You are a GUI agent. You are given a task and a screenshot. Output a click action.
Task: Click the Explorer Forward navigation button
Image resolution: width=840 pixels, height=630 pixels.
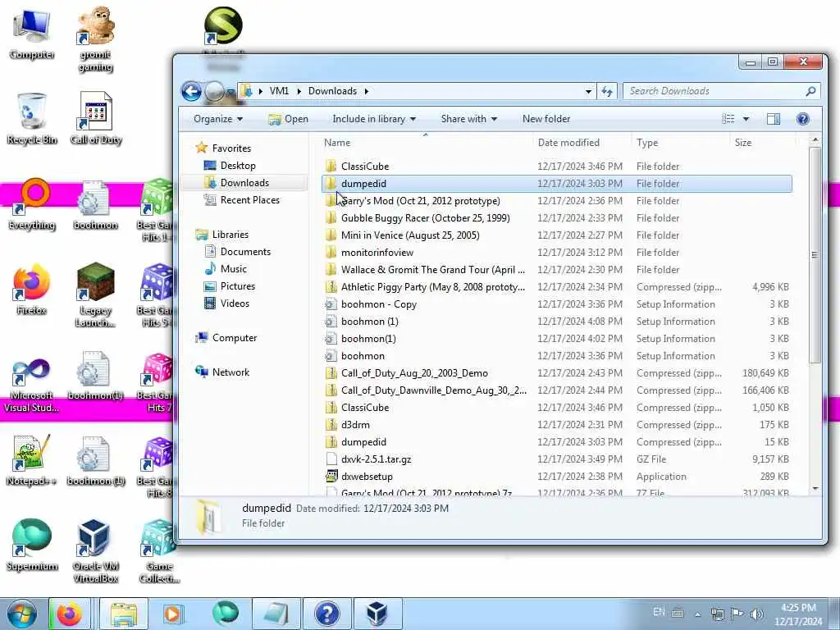point(214,91)
